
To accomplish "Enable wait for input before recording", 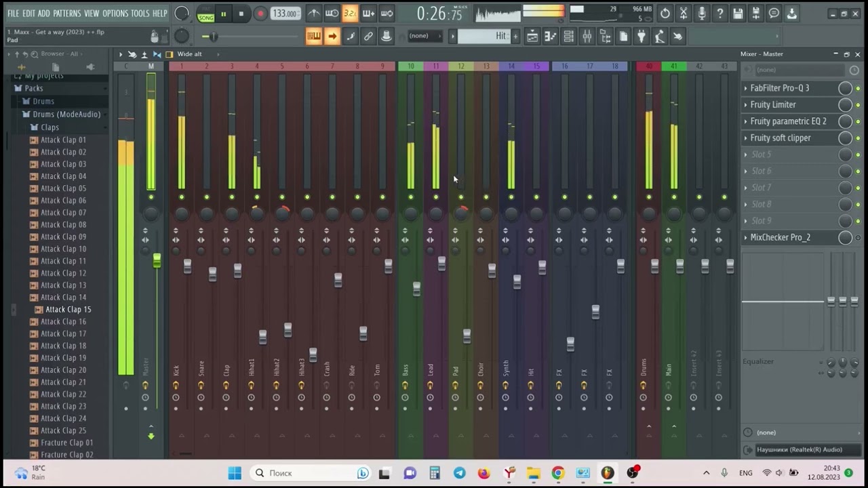I will tap(332, 13).
